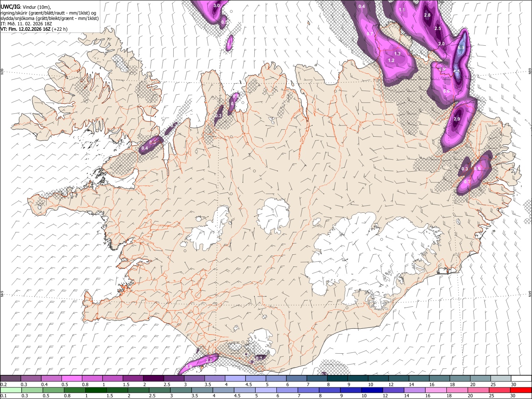Image resolution: width=532 pixels, height=399 pixels.
Task: Click the '0.2' tick label in the upper legend
Action: pyautogui.click(x=4, y=384)
